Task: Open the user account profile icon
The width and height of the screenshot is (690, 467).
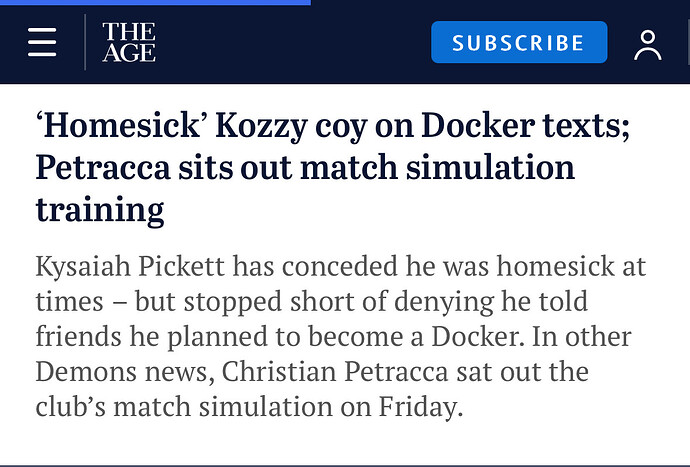Action: [x=648, y=45]
